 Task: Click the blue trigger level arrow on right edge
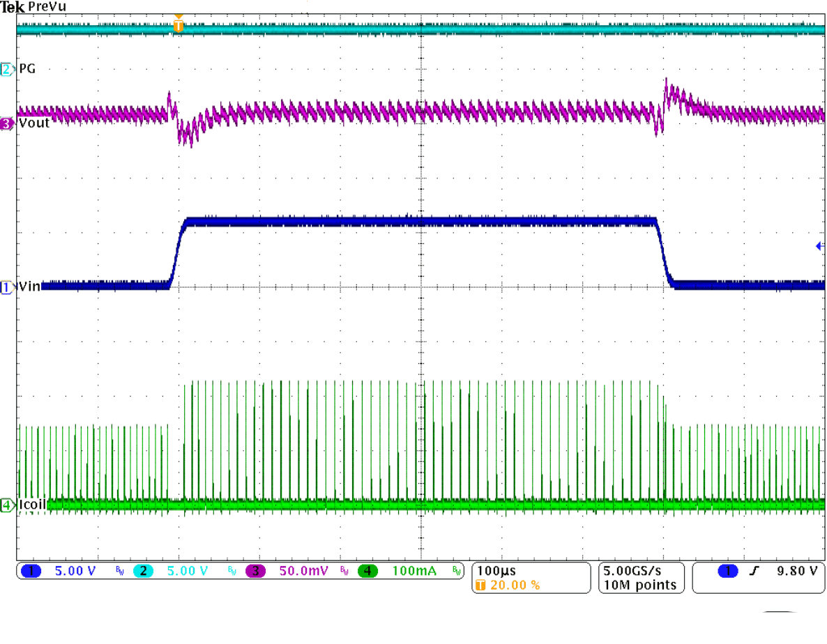click(x=818, y=245)
